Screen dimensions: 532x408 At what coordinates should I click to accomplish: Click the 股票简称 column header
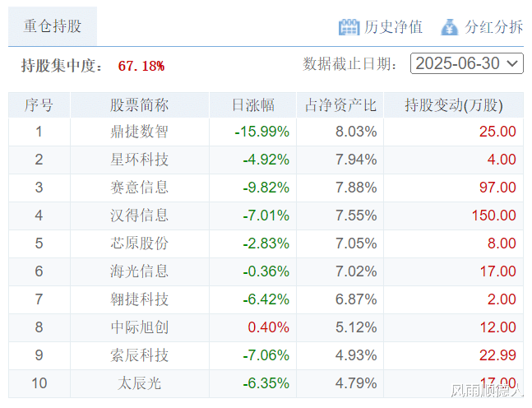[x=140, y=105]
